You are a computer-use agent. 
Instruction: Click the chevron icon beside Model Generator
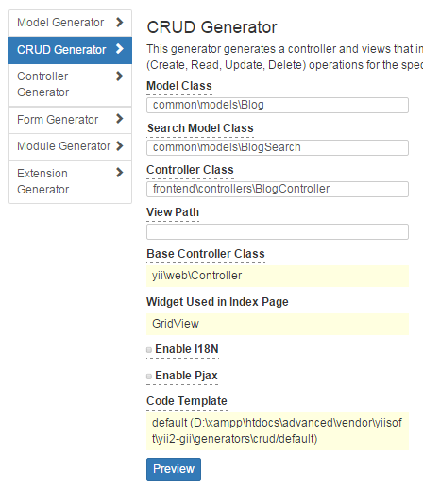point(120,22)
